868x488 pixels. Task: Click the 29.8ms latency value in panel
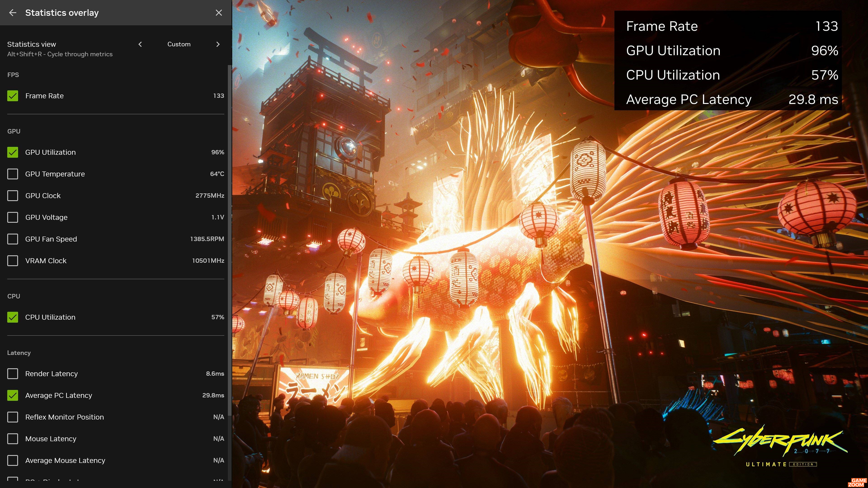[x=213, y=395]
